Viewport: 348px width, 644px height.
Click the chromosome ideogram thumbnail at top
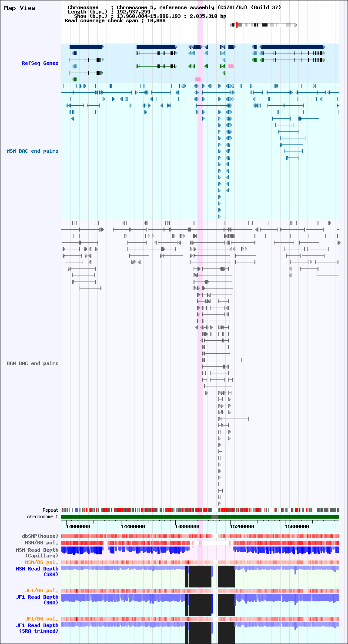(264, 25)
